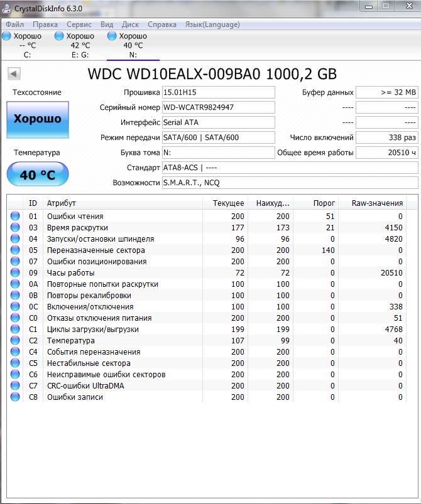Click status orb for События переназначения row
The image size is (421, 504).
(x=15, y=351)
